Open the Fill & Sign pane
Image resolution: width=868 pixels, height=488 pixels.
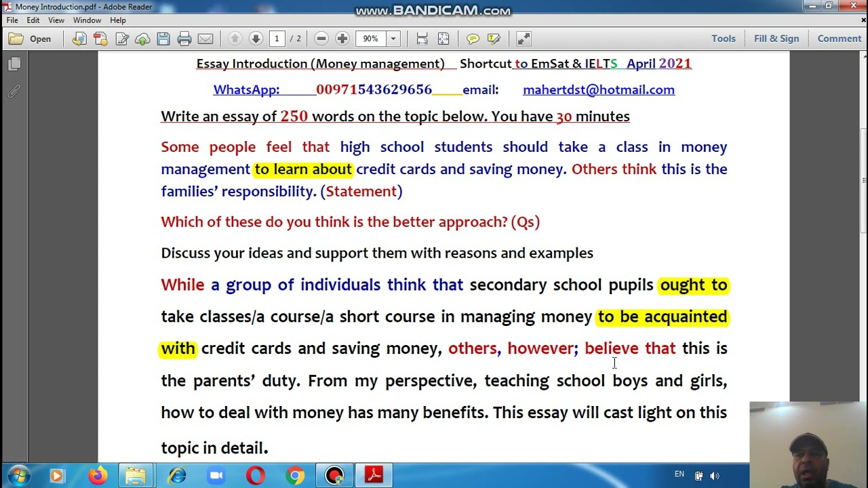(x=776, y=39)
